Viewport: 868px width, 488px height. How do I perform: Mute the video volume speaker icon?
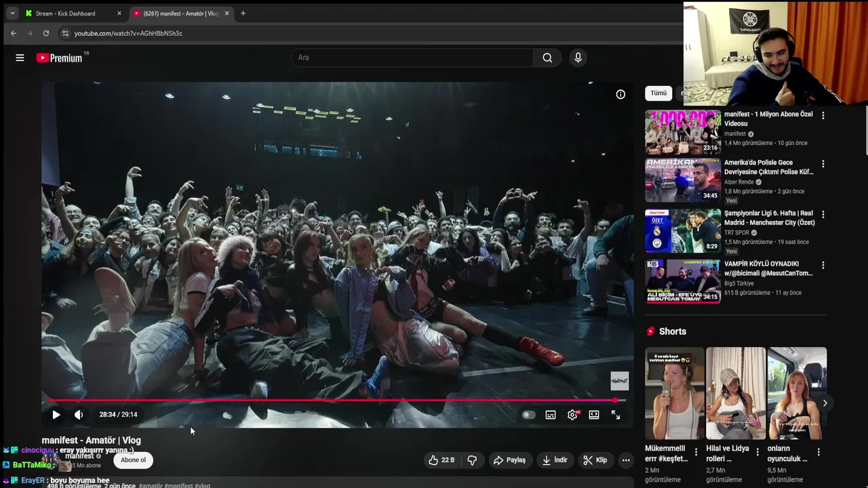(79, 415)
